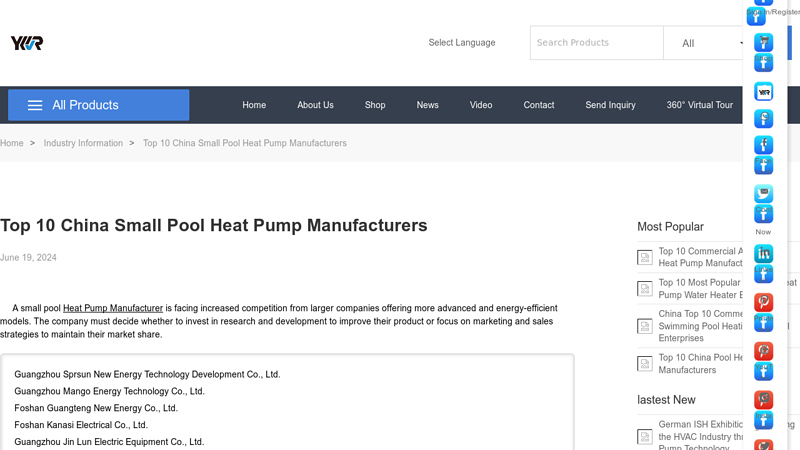The width and height of the screenshot is (800, 450).
Task: Click document icon beside 'Top 10 Commercial' article
Action: 645,257
